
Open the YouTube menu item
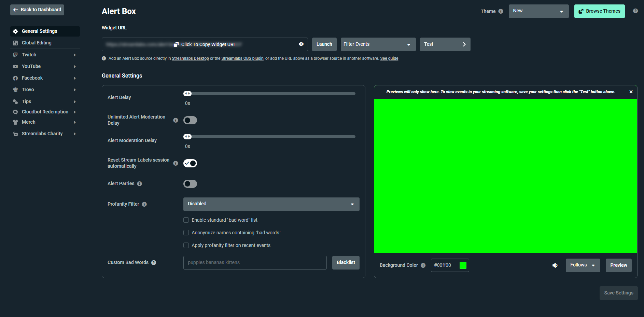point(45,67)
